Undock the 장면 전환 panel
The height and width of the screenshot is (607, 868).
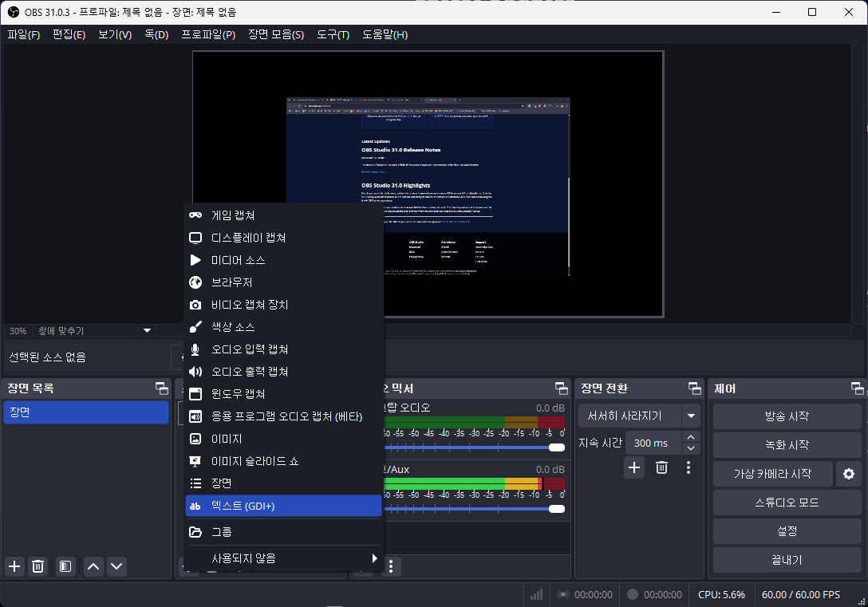point(694,388)
